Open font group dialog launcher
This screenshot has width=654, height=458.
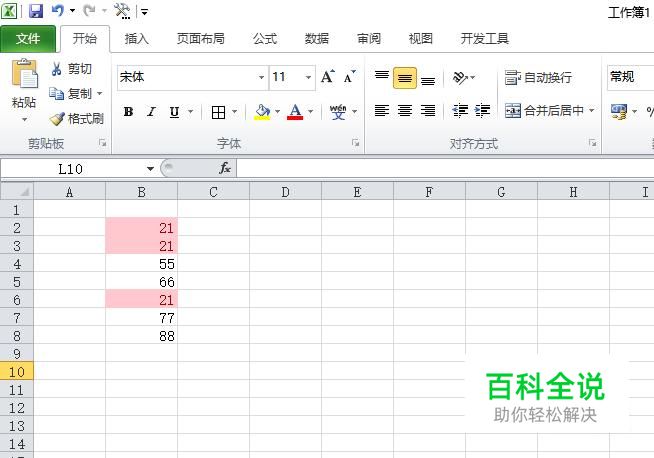[x=355, y=143]
